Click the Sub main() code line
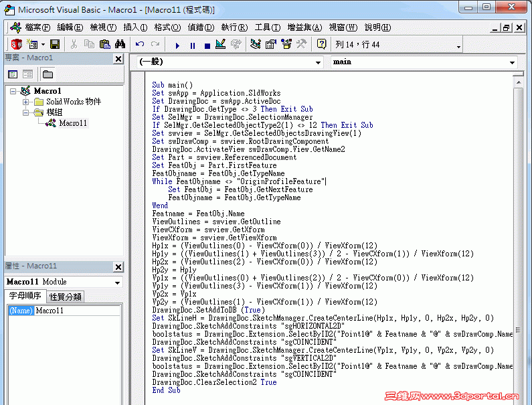The height and width of the screenshot is (405, 532). click(x=173, y=85)
